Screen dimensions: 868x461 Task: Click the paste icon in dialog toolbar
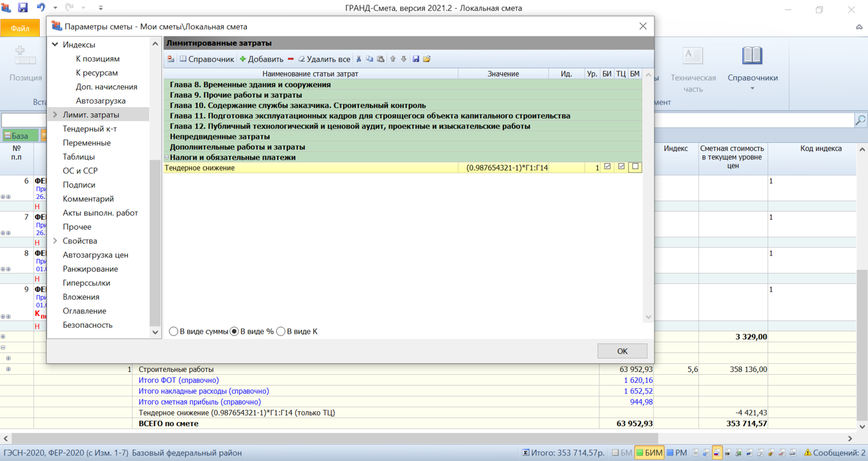click(x=380, y=59)
